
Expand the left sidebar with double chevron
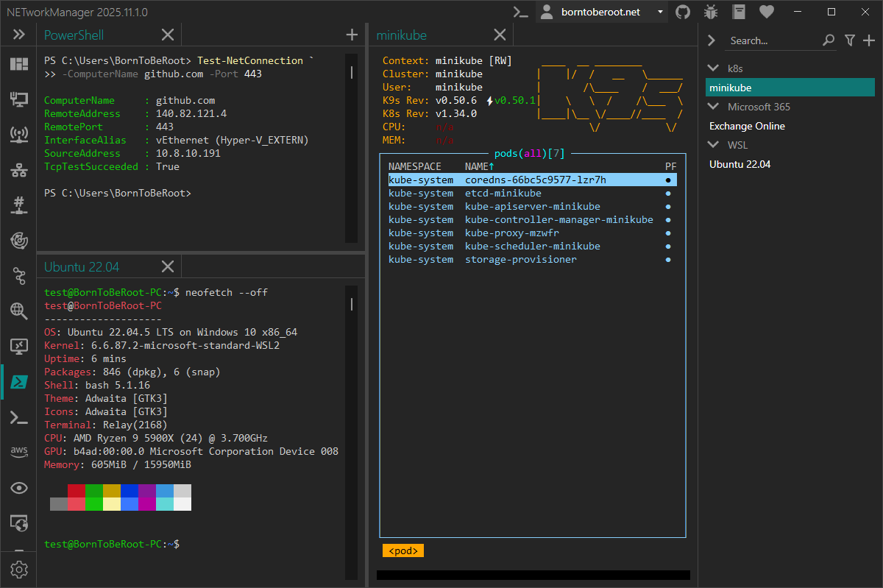[18, 34]
